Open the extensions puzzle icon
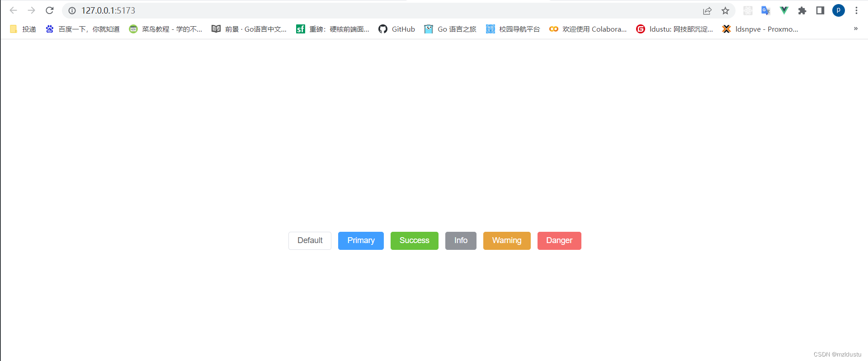The width and height of the screenshot is (868, 361). (x=802, y=10)
